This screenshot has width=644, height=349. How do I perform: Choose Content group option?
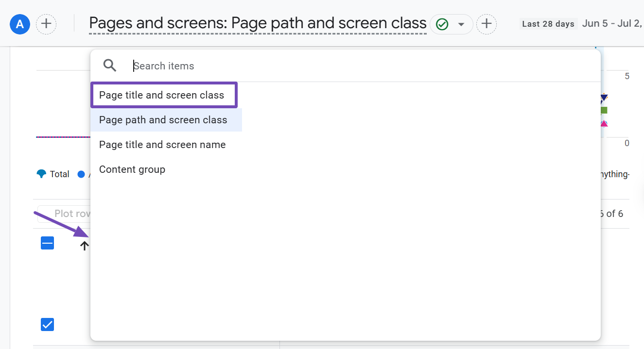coord(132,169)
